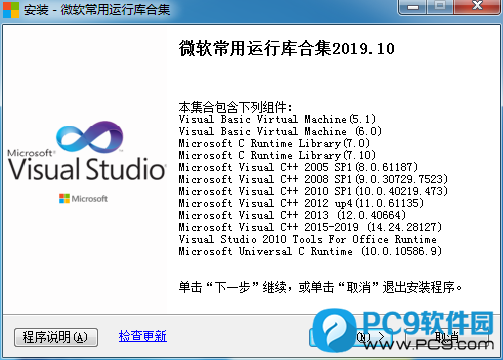Click the heading 微软常用运行库合集2019.10
The height and width of the screenshot is (360, 503).
coord(287,49)
